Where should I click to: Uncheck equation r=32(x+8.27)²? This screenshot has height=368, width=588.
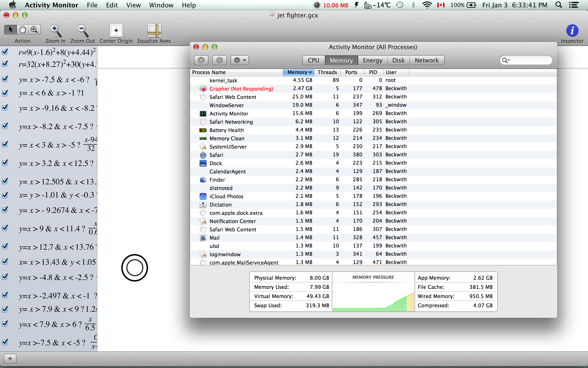[5, 64]
